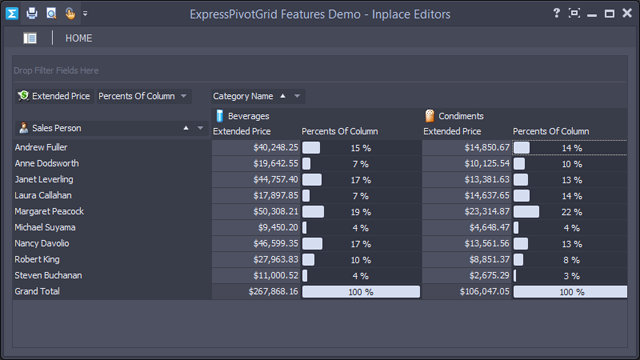Open Percents Of Column filter dropdown

pyautogui.click(x=184, y=96)
